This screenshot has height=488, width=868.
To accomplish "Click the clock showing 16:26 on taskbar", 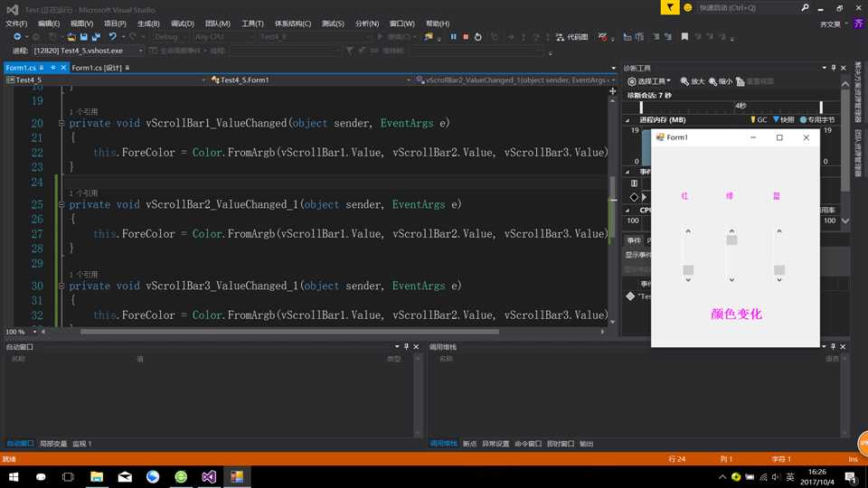I will [x=817, y=476].
